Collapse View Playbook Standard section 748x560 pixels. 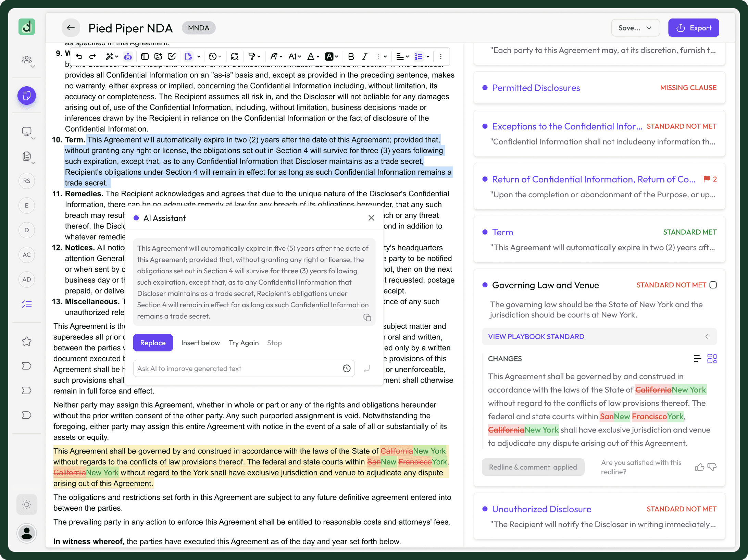click(x=707, y=337)
